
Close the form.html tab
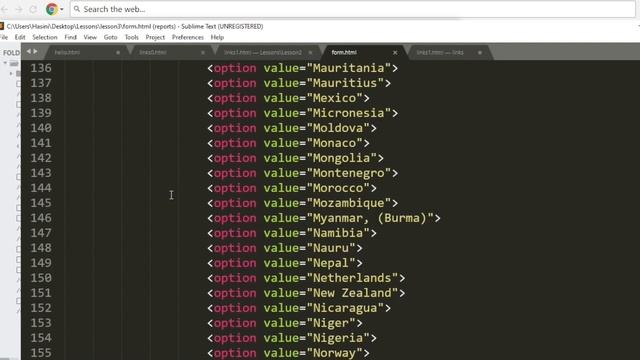click(395, 52)
